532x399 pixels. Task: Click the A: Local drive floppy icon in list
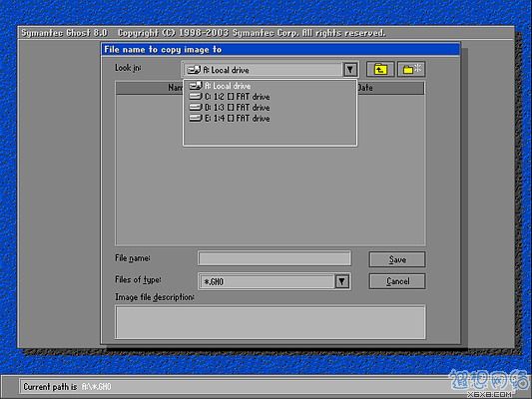click(196, 86)
